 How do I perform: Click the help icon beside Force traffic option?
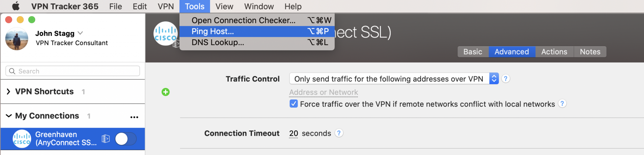coord(562,104)
